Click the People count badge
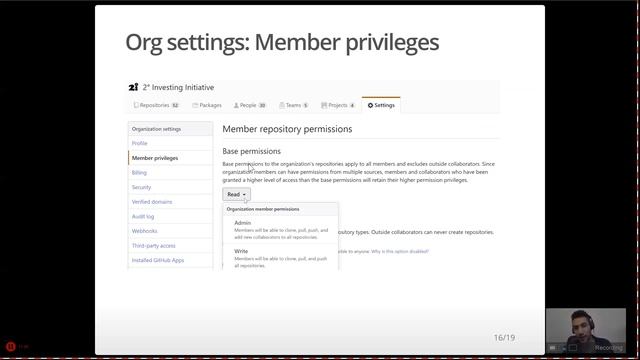 tap(262, 105)
